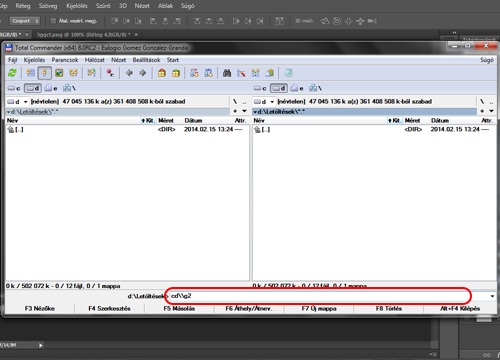Open Photoshop status bar arrow menu
The height and width of the screenshot is (360, 500).
pyautogui.click(x=41, y=345)
